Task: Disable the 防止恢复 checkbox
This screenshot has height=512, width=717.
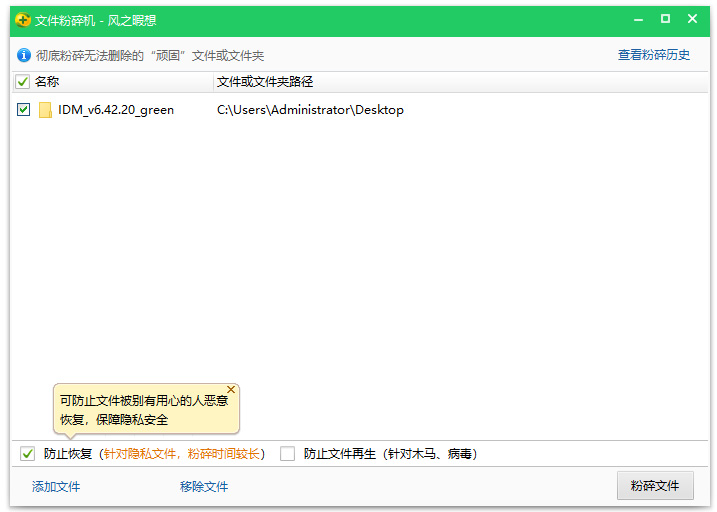Action: click(x=27, y=454)
